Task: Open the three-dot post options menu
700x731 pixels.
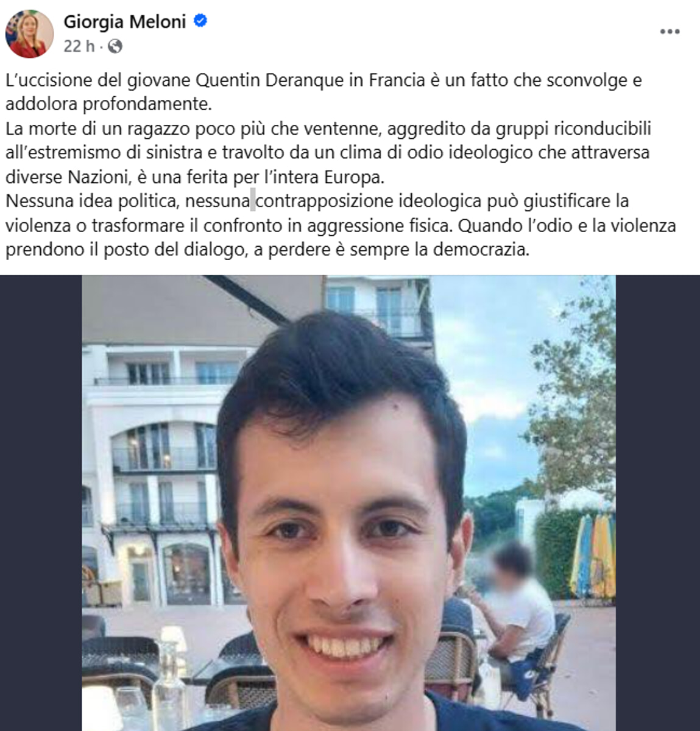Action: [670, 32]
